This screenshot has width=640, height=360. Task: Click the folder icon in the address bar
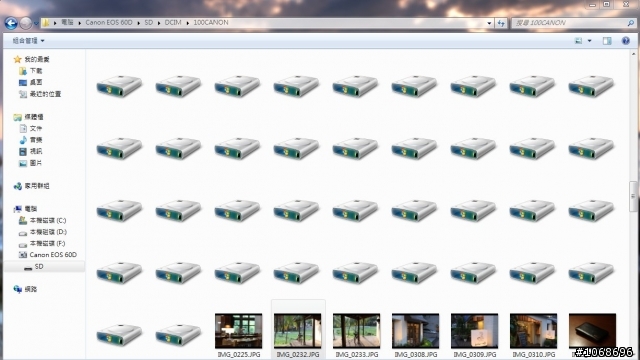45,23
